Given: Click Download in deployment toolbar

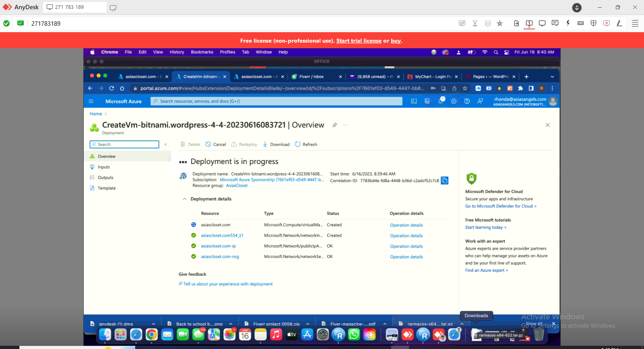Looking at the screenshot, I should [276, 144].
